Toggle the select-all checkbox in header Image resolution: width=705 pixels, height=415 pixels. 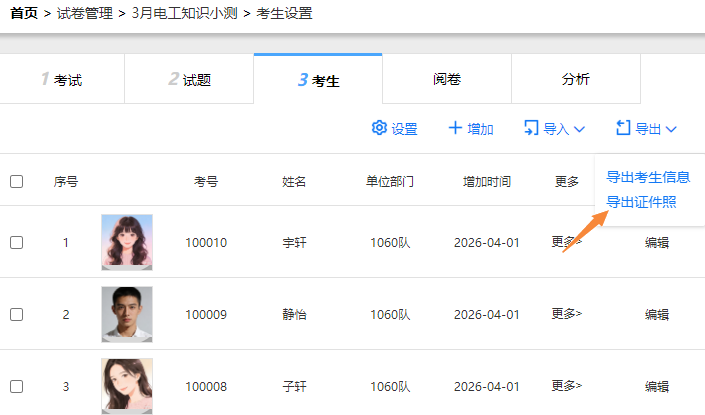tap(17, 182)
